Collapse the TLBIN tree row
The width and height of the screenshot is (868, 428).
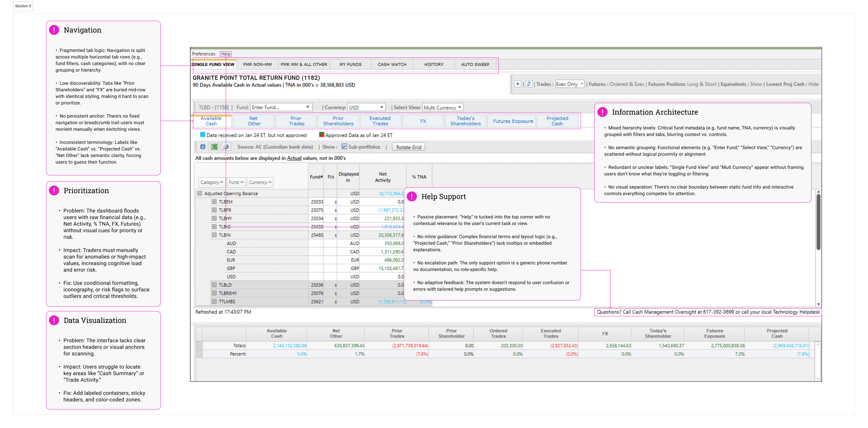click(214, 235)
